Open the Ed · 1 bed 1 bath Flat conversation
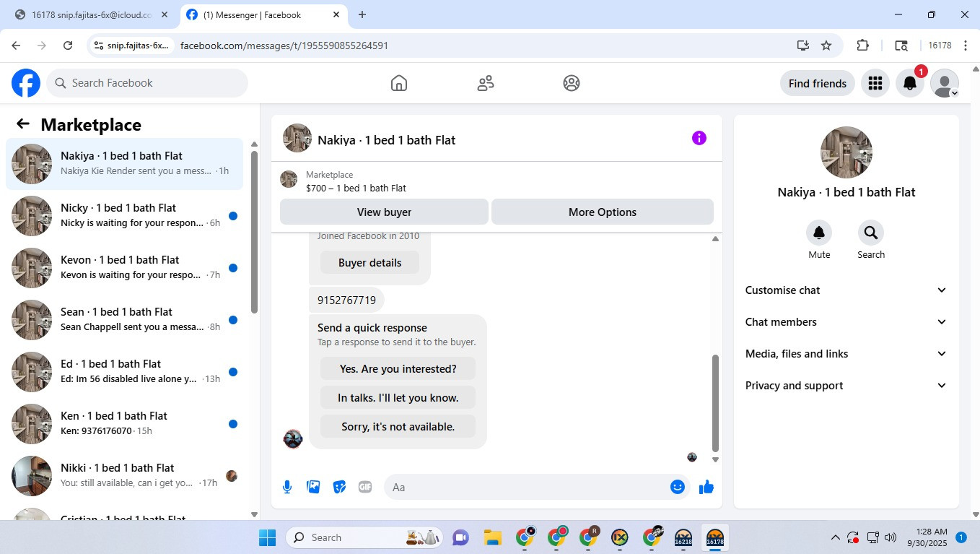The height and width of the screenshot is (554, 980). 124,372
